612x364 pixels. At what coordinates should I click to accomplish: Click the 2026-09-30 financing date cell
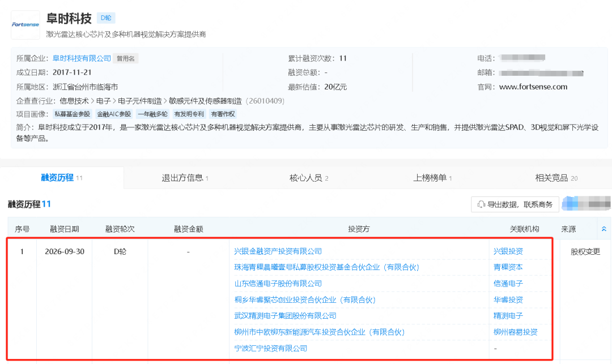pos(65,252)
